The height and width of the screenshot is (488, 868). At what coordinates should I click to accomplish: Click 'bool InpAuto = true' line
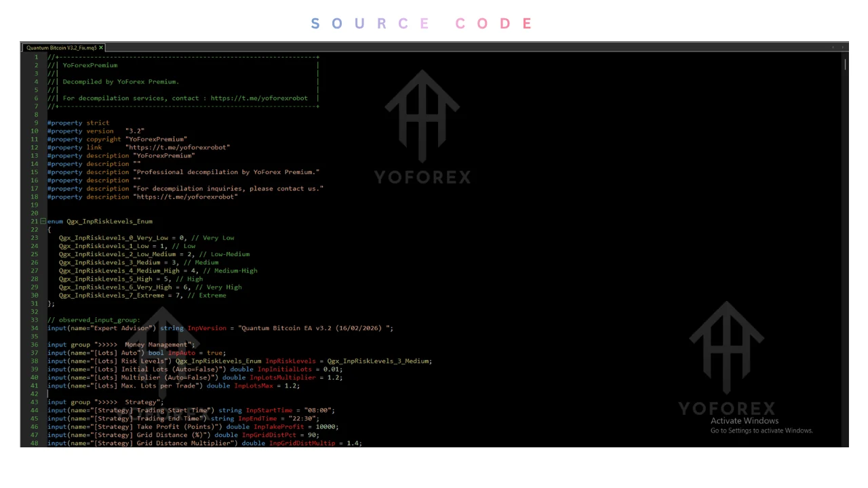click(136, 352)
